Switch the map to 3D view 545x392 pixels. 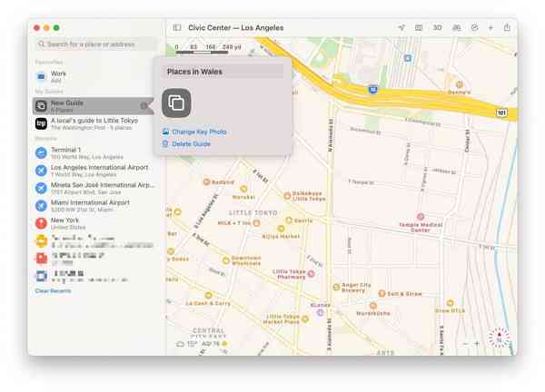pyautogui.click(x=437, y=27)
